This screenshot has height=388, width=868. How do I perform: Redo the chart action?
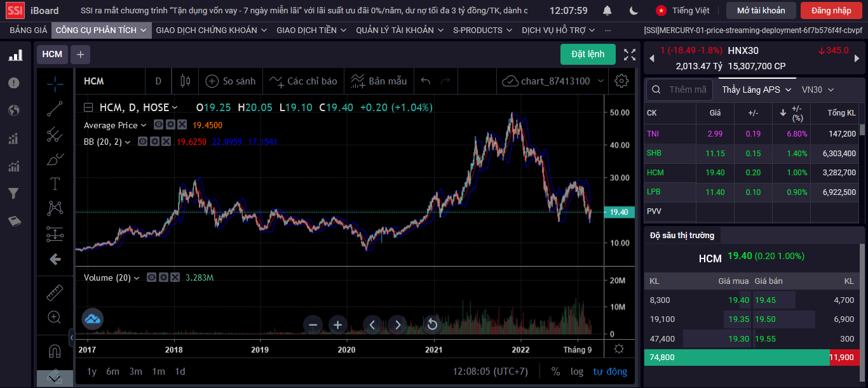(445, 81)
